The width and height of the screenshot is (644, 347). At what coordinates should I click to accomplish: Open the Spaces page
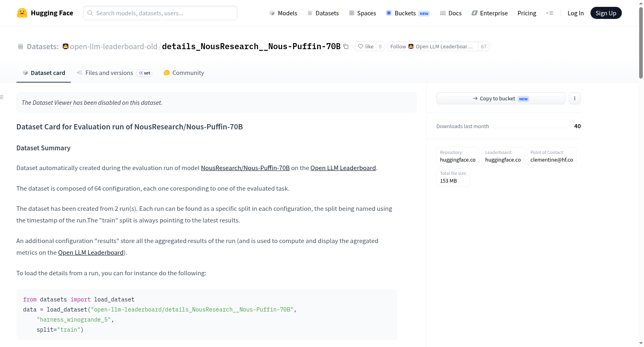click(x=362, y=13)
